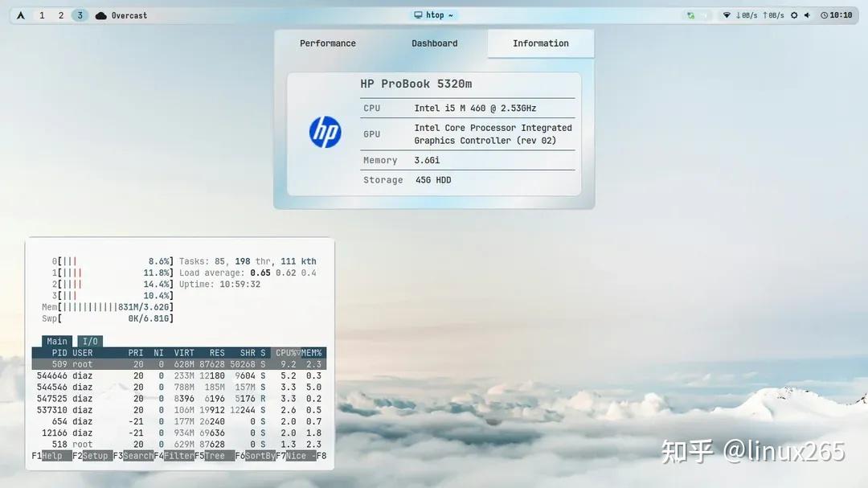Click F7 Nice - in htop footer
The image size is (868, 488).
(x=296, y=456)
